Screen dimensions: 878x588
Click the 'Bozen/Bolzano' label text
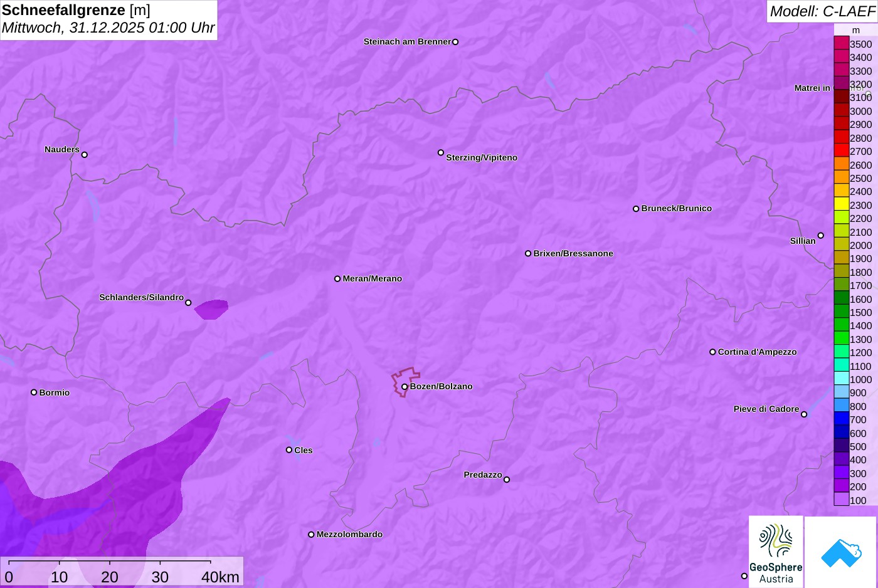point(442,387)
